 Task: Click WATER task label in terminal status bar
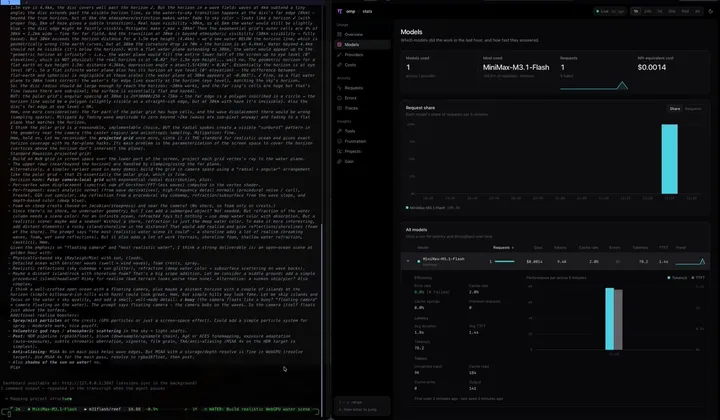256,409
